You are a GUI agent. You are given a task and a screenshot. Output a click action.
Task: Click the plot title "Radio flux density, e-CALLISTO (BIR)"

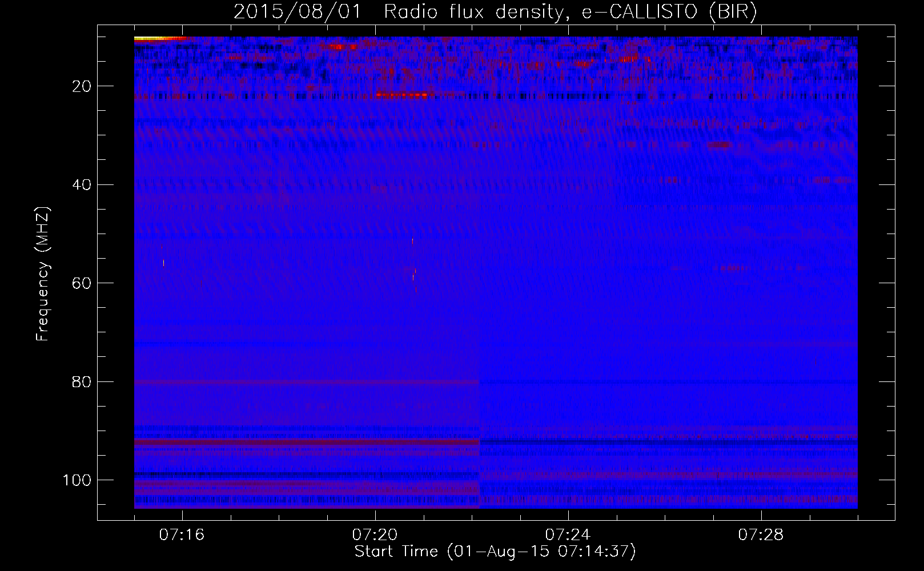pos(571,12)
